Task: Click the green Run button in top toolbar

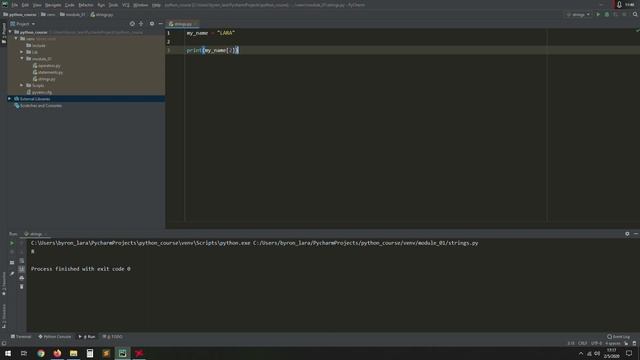Action: click(598, 14)
